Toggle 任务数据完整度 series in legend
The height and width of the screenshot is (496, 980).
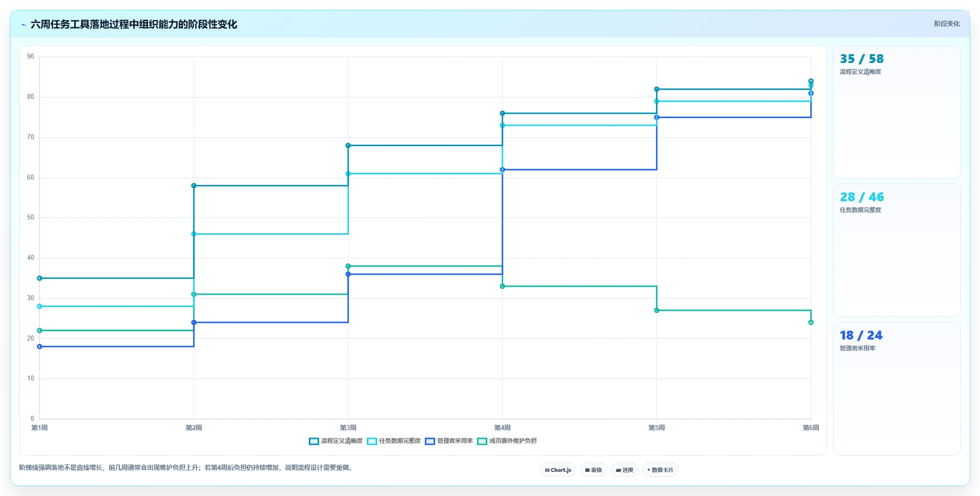coord(394,441)
